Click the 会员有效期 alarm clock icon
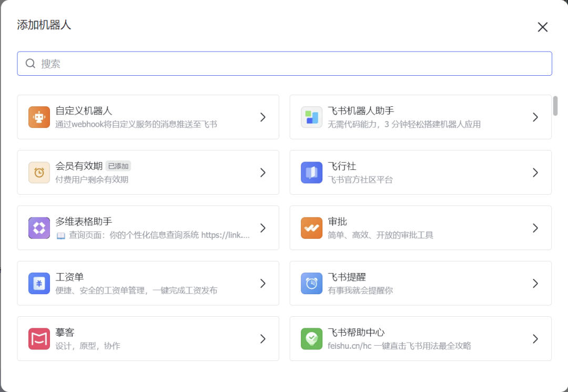 point(39,173)
